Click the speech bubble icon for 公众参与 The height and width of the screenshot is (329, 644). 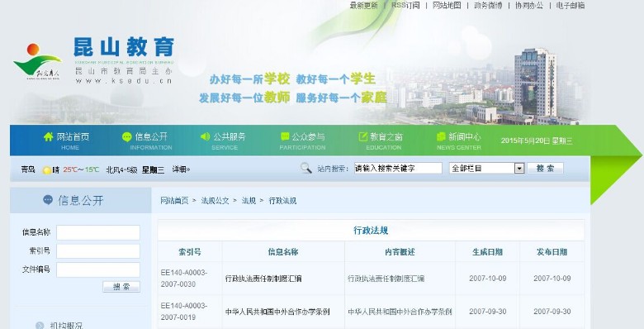pyautogui.click(x=285, y=136)
